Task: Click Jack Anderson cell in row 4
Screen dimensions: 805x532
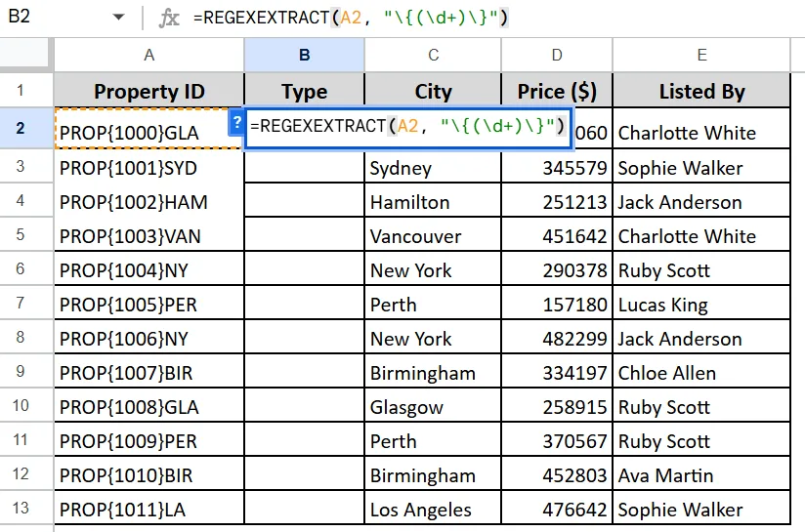Action: point(701,200)
